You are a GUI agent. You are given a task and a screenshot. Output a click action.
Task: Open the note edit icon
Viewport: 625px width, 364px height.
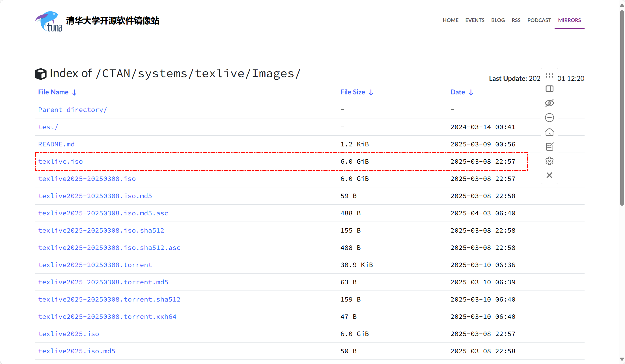[549, 146]
